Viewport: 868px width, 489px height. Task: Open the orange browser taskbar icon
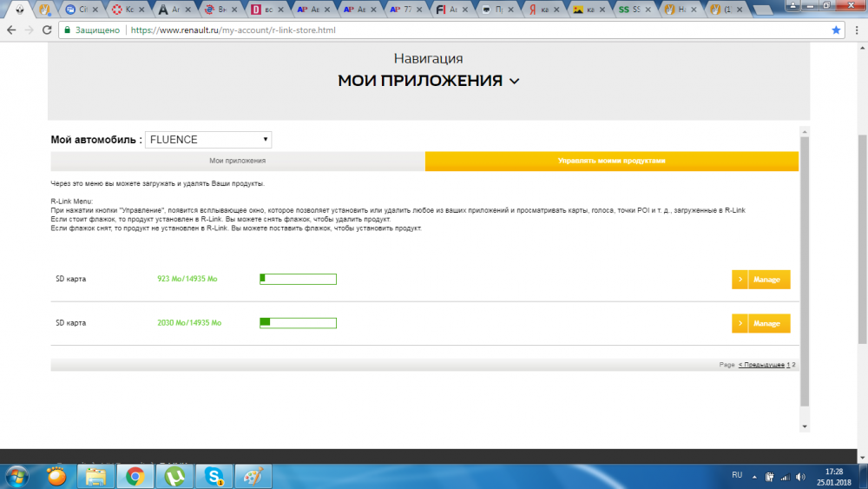(x=56, y=476)
